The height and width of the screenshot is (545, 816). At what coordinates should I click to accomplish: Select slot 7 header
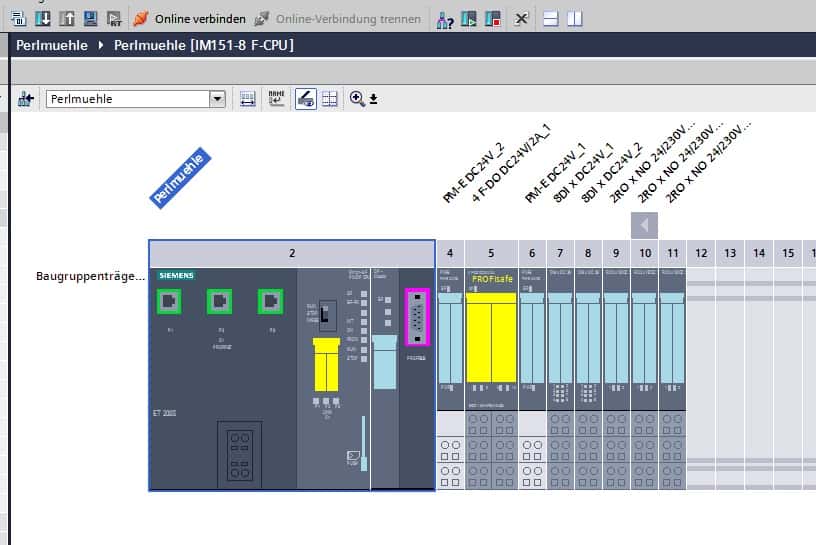(x=560, y=254)
